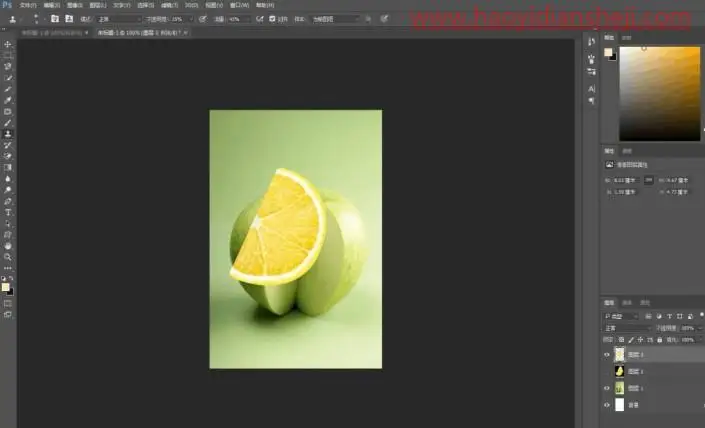The height and width of the screenshot is (428, 705).
Task: Toggle the Aligned checkbox in options bar
Action: [x=272, y=19]
